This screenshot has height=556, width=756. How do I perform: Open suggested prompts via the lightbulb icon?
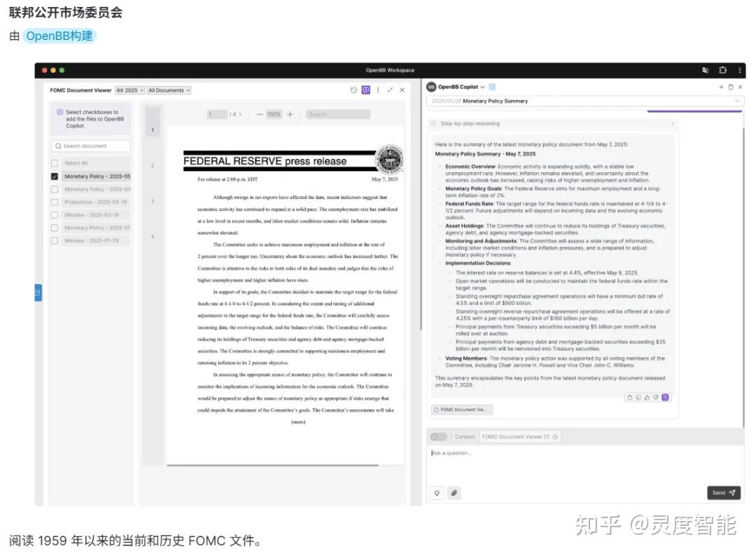point(437,492)
